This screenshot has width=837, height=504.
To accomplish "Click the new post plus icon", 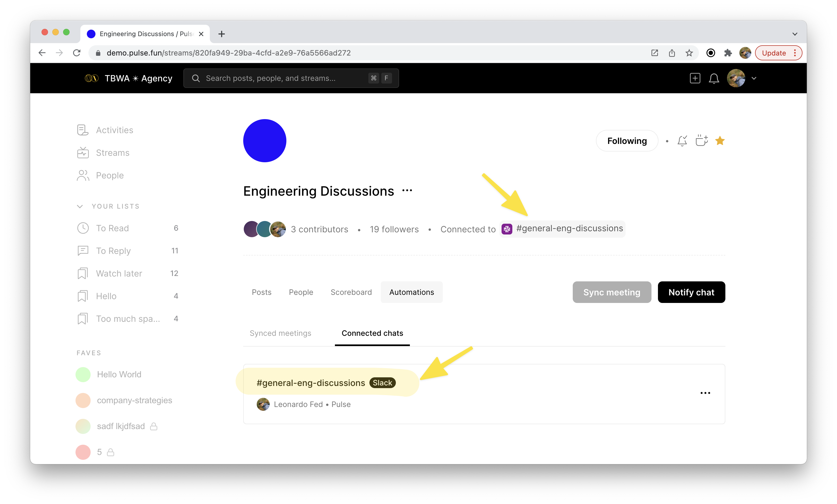I will click(x=695, y=78).
